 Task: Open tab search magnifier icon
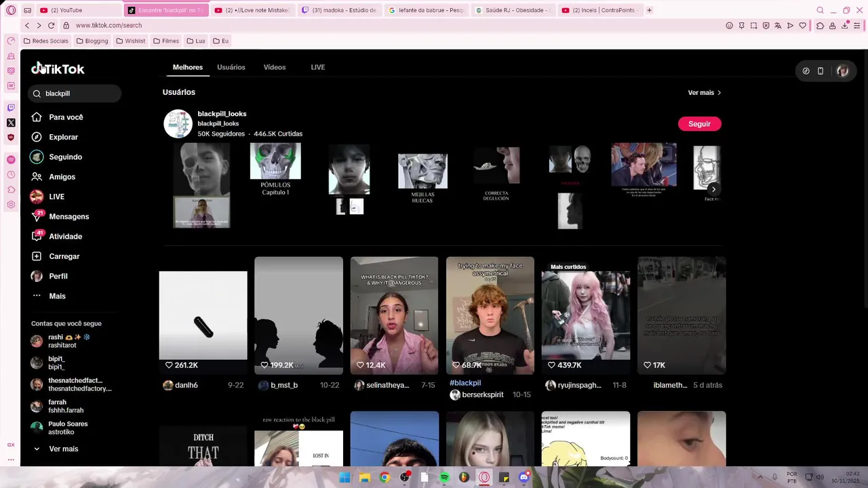tap(820, 10)
